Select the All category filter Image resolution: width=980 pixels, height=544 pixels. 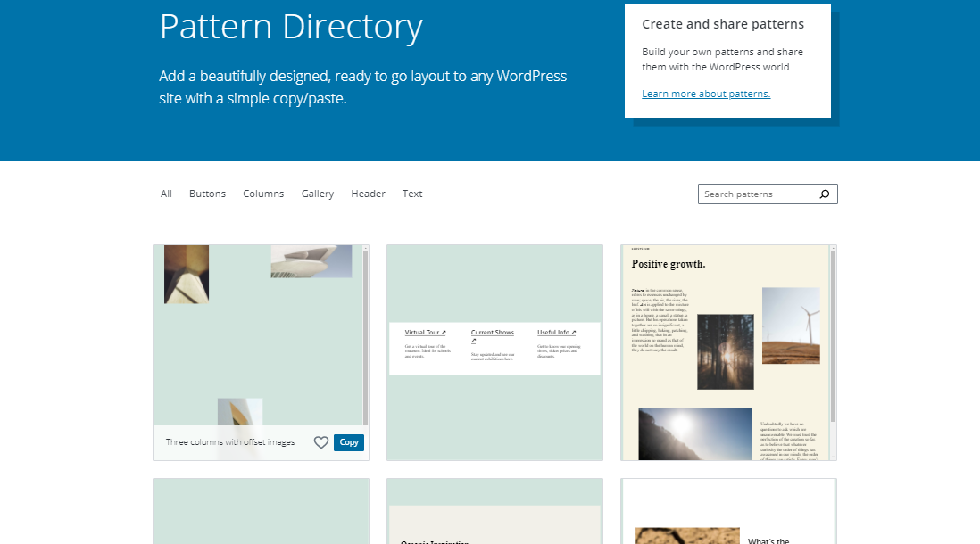click(x=166, y=194)
